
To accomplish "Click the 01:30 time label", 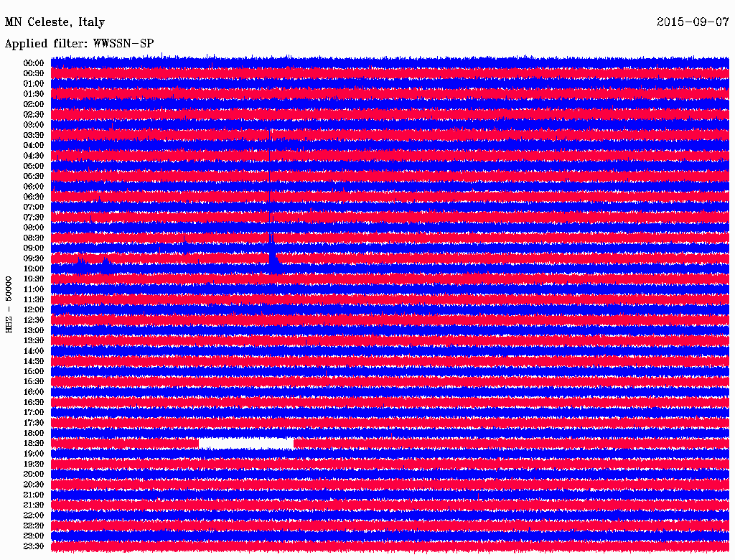I will pos(34,94).
